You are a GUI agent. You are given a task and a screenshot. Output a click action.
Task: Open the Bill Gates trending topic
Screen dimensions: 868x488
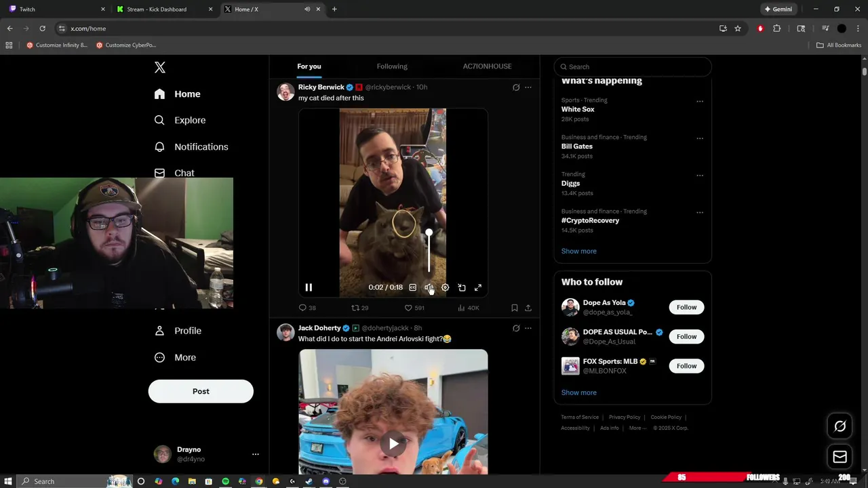(577, 146)
